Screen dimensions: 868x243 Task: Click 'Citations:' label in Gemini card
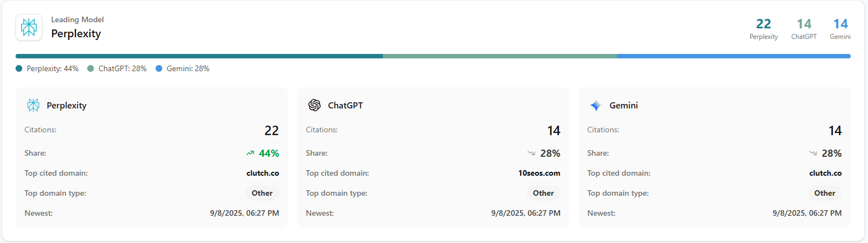point(603,130)
